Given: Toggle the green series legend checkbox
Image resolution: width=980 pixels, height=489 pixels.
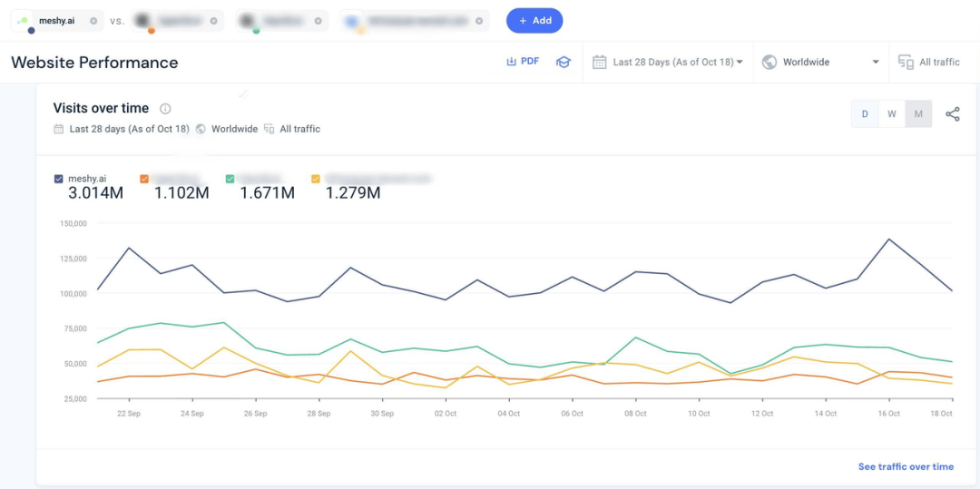Looking at the screenshot, I should point(230,179).
